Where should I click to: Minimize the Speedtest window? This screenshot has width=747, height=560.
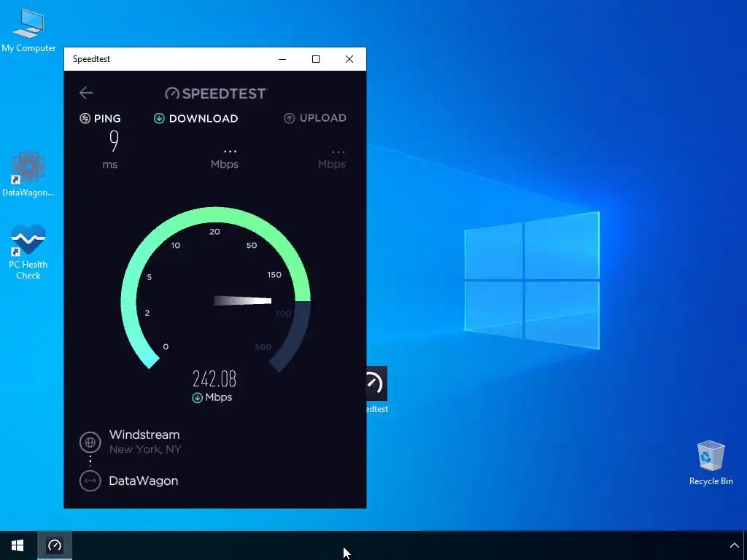[282, 59]
